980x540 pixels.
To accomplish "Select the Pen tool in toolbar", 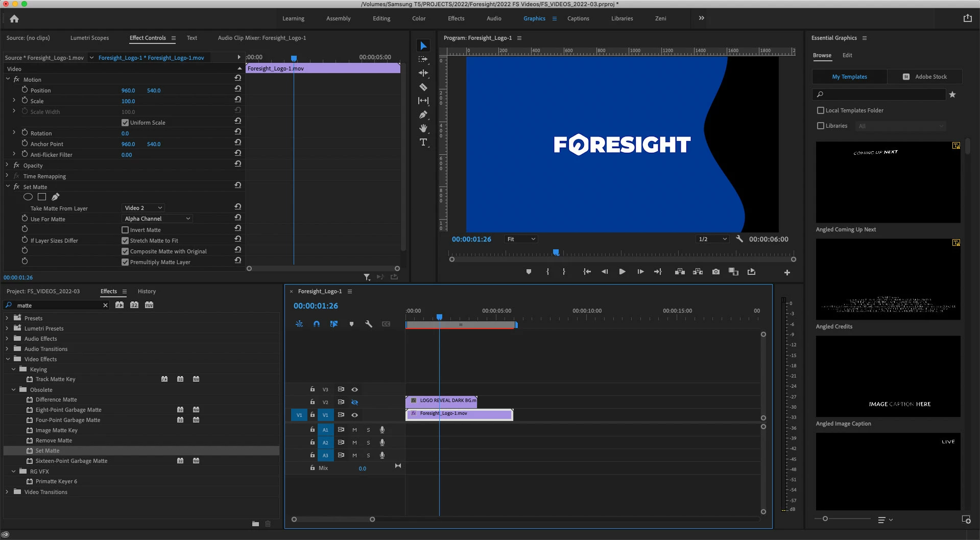I will [x=423, y=114].
